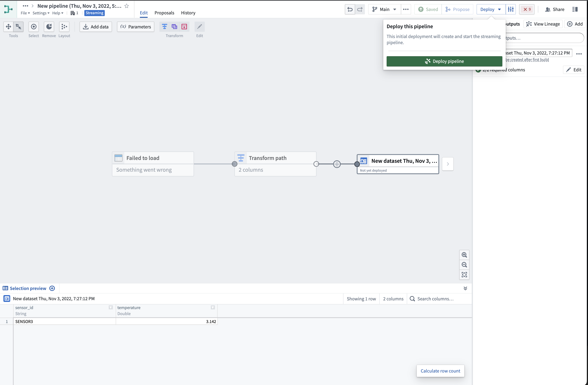
Task: Open the Layout tool
Action: tap(64, 26)
